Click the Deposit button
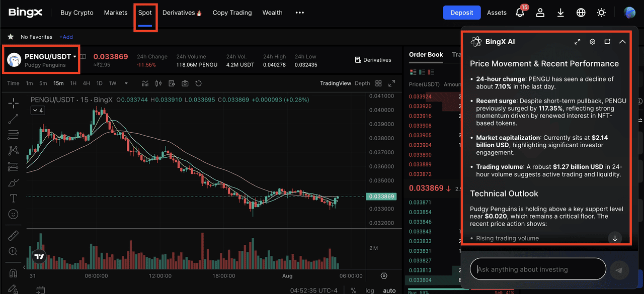644x294 pixels. [462, 13]
